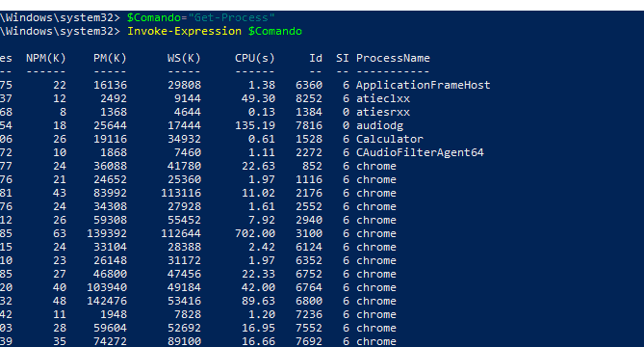644x347 pixels.
Task: Select the PM(K) column header
Action: (x=110, y=58)
